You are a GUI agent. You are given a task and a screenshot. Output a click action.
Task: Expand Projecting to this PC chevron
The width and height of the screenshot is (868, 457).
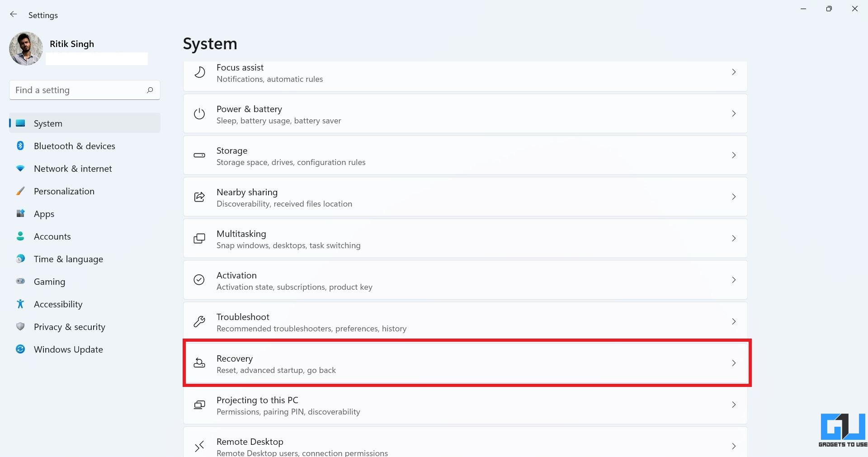pyautogui.click(x=734, y=405)
